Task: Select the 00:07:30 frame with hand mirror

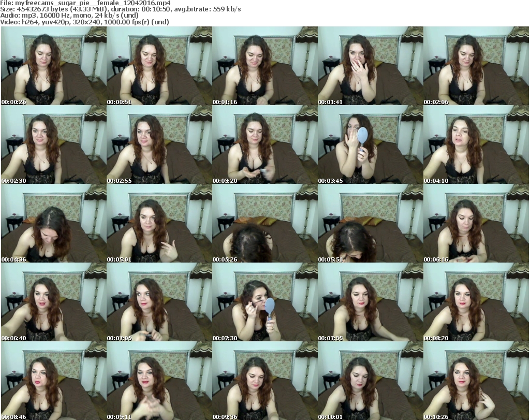Action: pos(265,302)
